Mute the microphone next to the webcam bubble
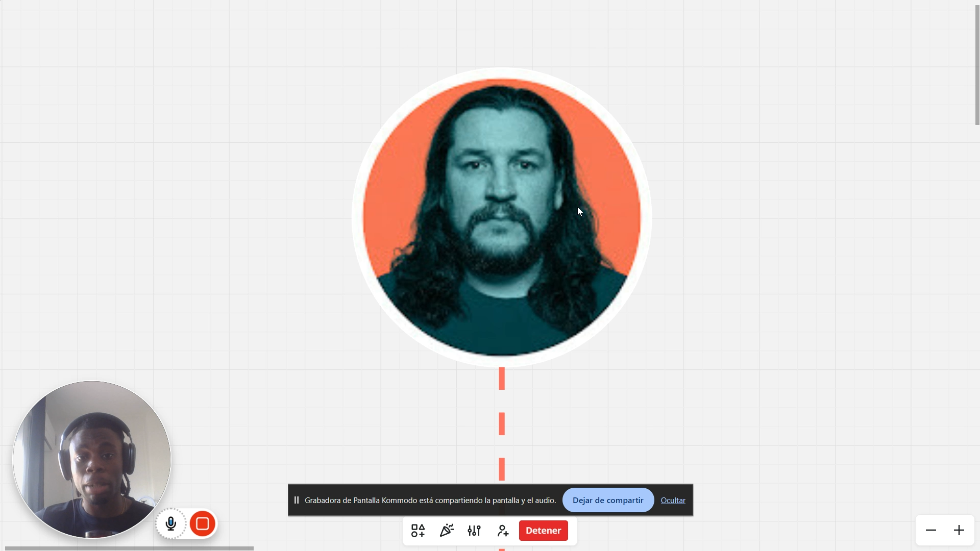 [171, 523]
